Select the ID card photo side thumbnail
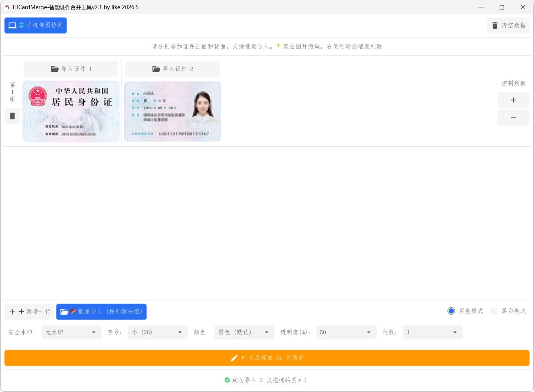This screenshot has width=534, height=392. pos(173,112)
